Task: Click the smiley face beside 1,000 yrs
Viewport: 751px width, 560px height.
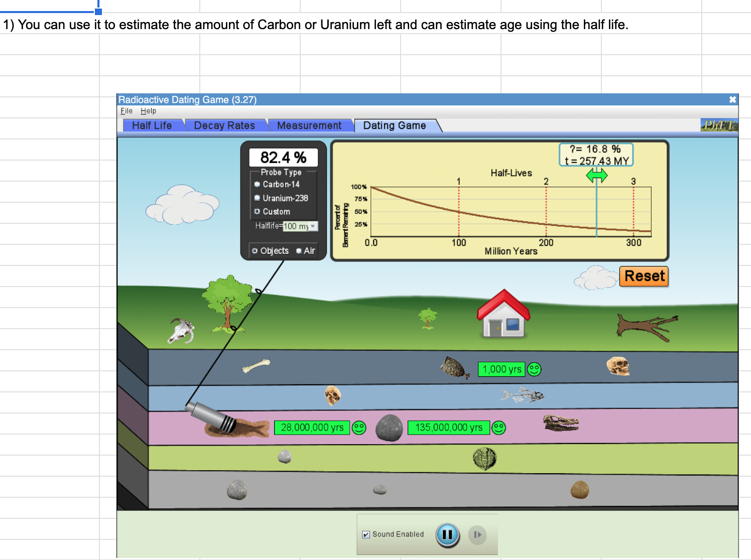Action: pos(534,369)
